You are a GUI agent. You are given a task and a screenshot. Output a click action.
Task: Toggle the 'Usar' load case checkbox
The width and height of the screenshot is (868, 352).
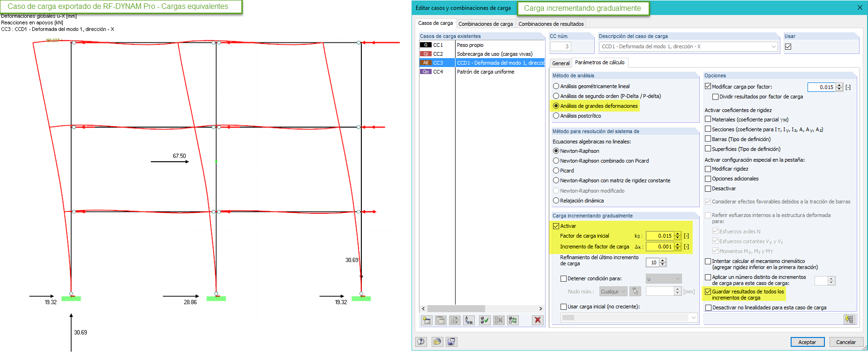pos(788,46)
